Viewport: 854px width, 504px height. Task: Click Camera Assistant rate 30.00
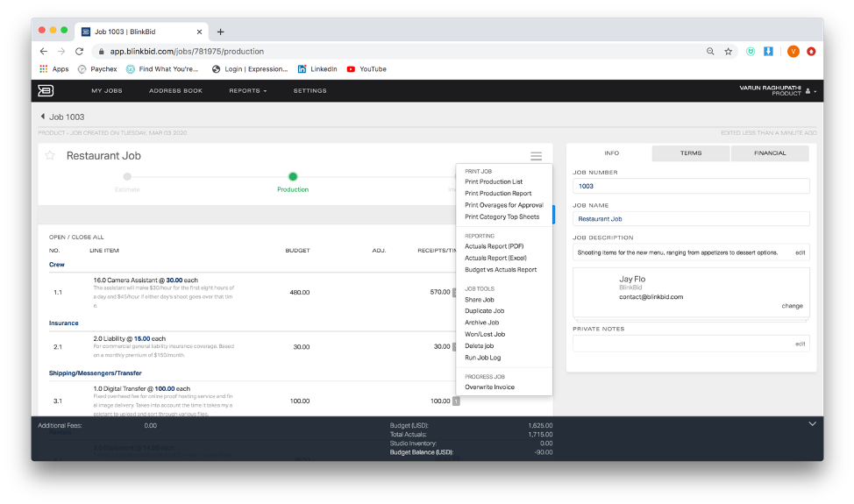pos(174,280)
